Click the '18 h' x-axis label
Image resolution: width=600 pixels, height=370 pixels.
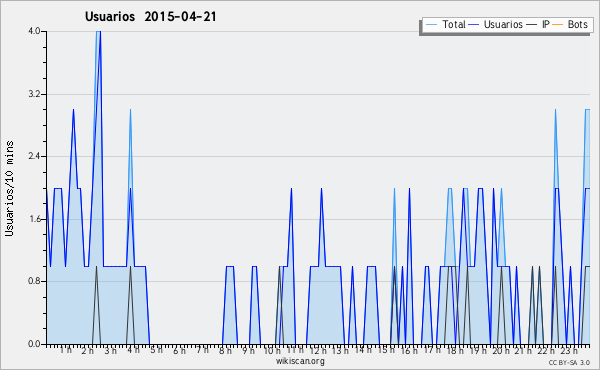[455, 350]
